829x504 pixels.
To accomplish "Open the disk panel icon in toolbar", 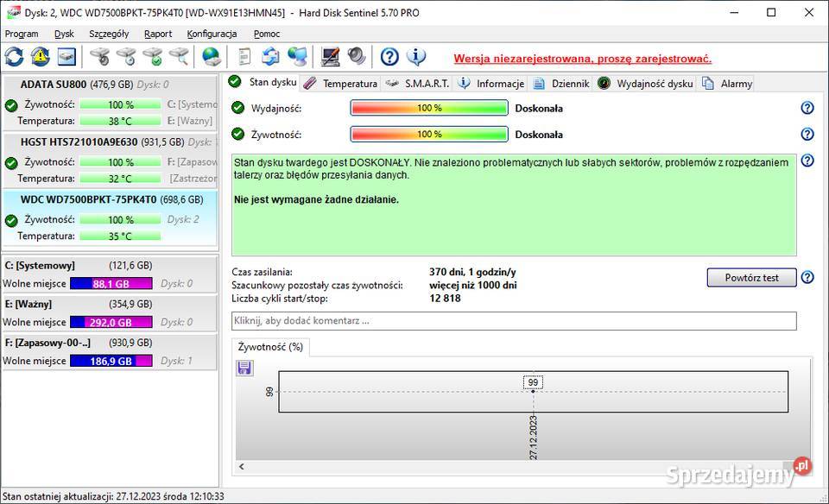I will tap(66, 57).
